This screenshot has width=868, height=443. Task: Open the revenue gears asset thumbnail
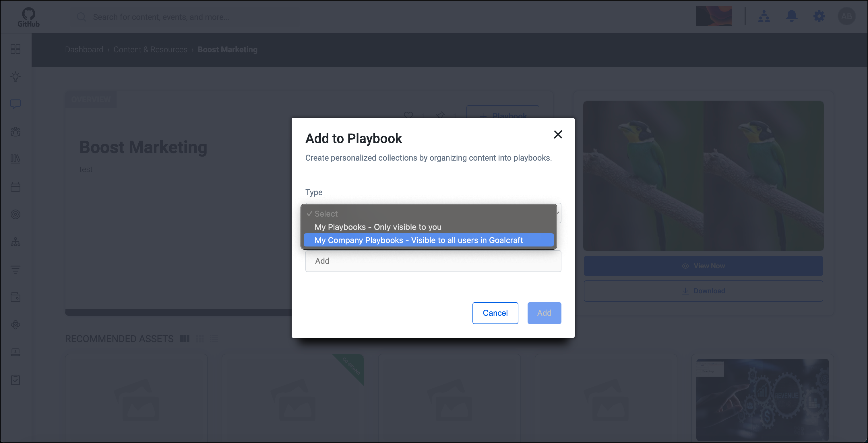pos(762,400)
